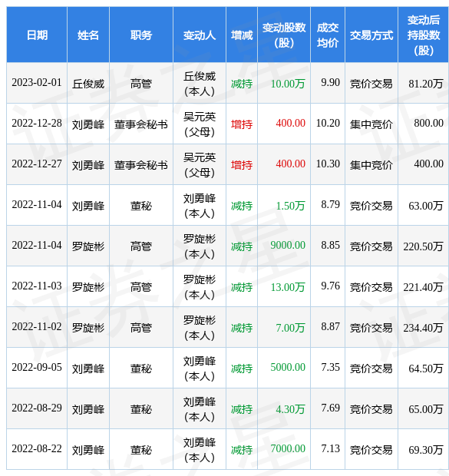Screen dimensions: 449x476
Task: Click the average price 9.90
Action: tap(330, 83)
